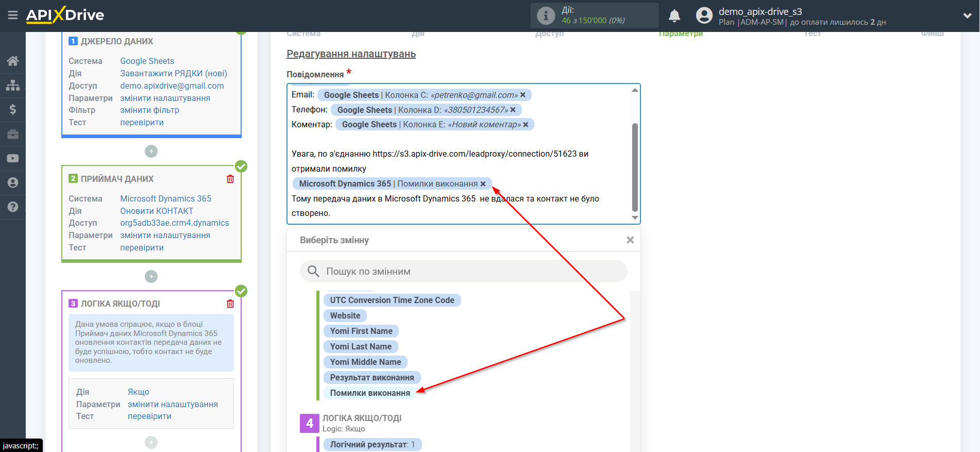Open demo.apixdrive@gmail.com access link
This screenshot has width=980, height=452.
pos(172,86)
